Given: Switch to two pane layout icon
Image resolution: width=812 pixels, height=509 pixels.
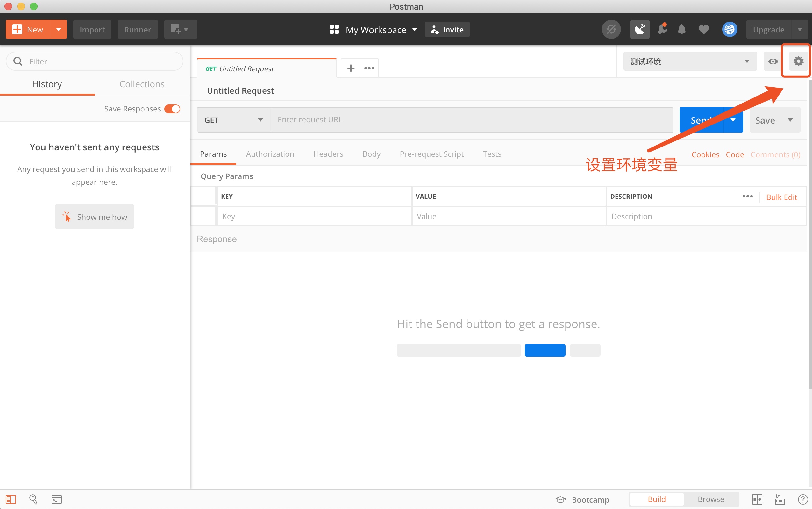Looking at the screenshot, I should pyautogui.click(x=757, y=499).
